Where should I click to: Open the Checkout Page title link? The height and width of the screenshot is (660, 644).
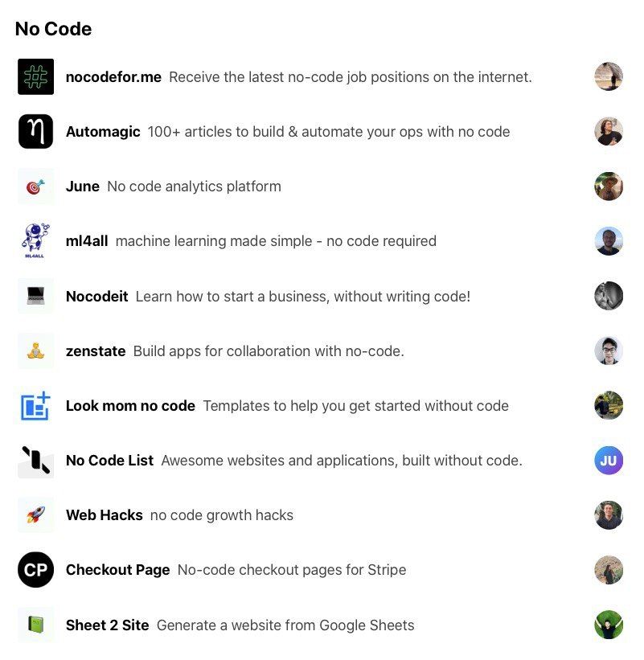117,570
